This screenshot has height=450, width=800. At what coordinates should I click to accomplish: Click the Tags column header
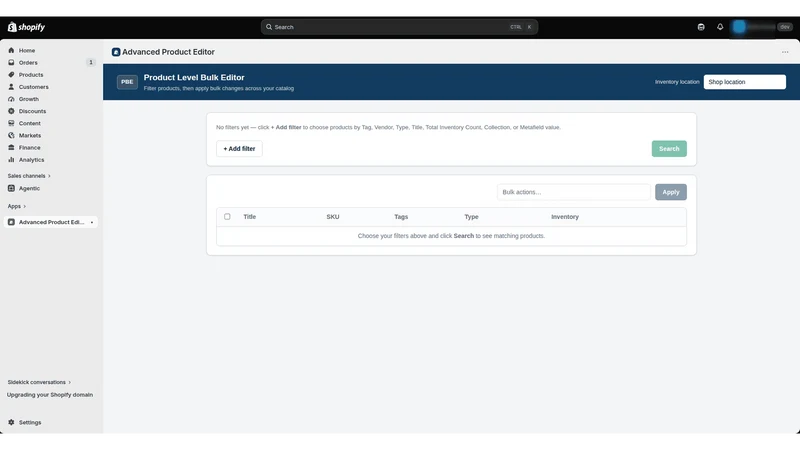coord(401,217)
